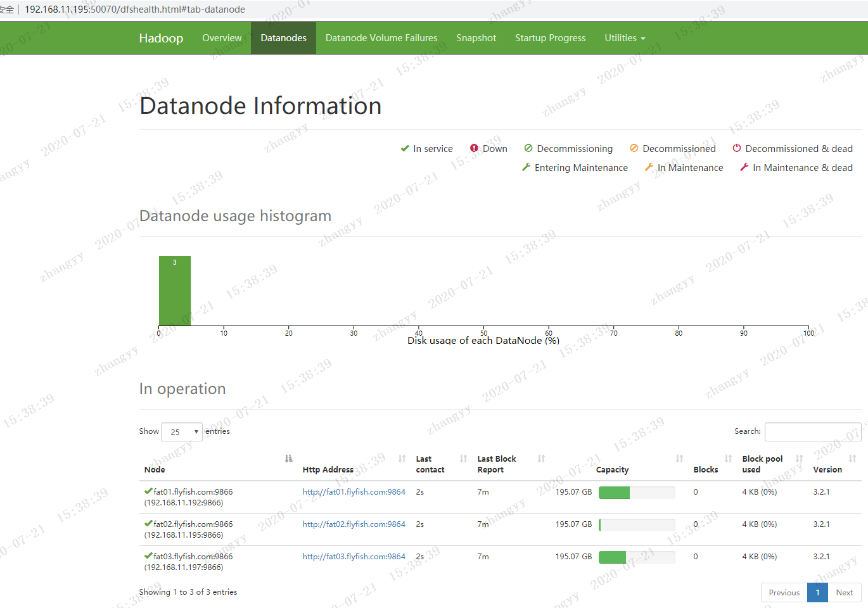Go to the Next page
Screen dimensions: 868x608
(845, 593)
